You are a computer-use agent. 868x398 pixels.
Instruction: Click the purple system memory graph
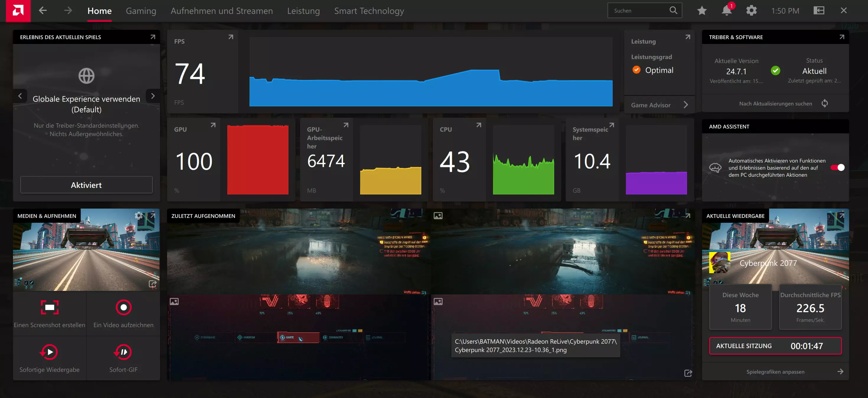pos(656,160)
